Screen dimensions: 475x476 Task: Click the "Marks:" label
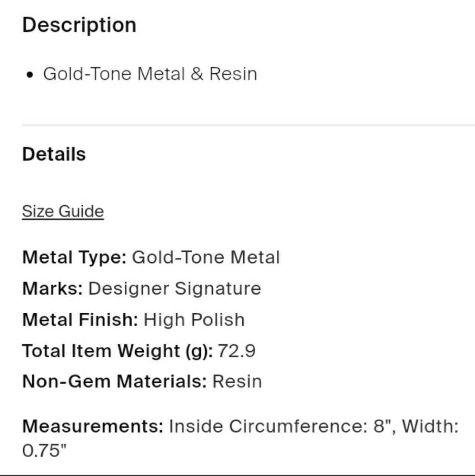52,288
